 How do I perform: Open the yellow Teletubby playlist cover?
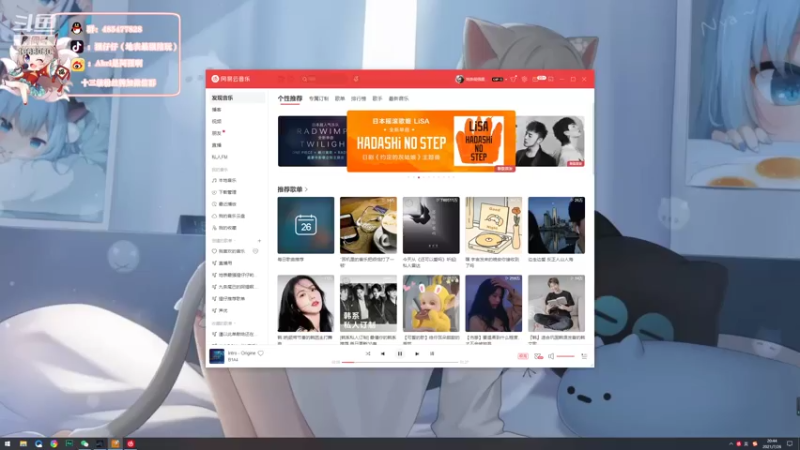tap(431, 304)
